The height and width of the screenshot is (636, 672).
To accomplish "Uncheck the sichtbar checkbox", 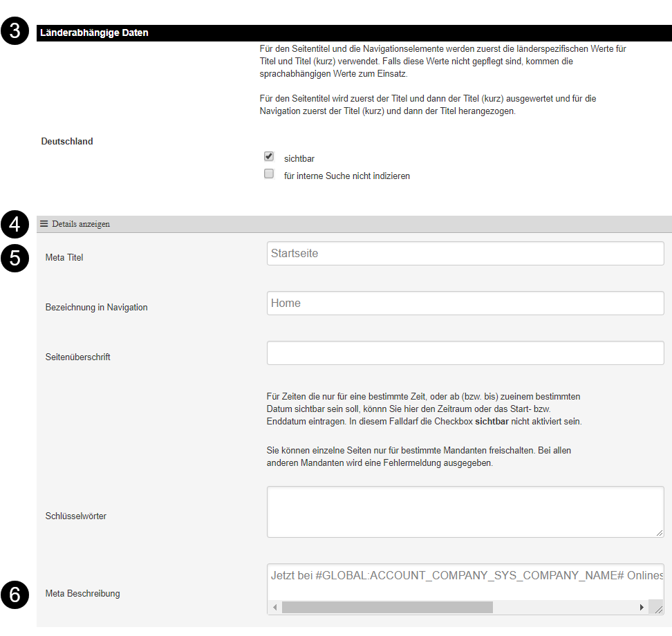I will [x=269, y=157].
